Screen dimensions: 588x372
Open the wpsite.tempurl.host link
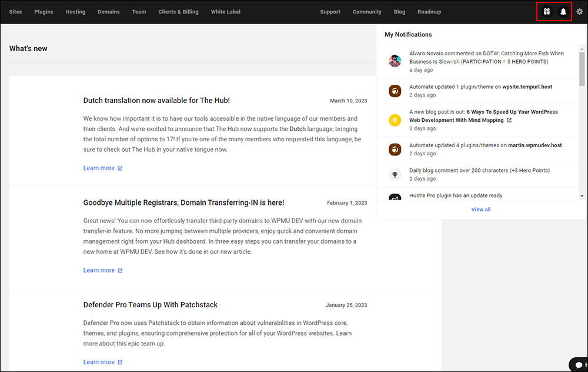(x=527, y=87)
